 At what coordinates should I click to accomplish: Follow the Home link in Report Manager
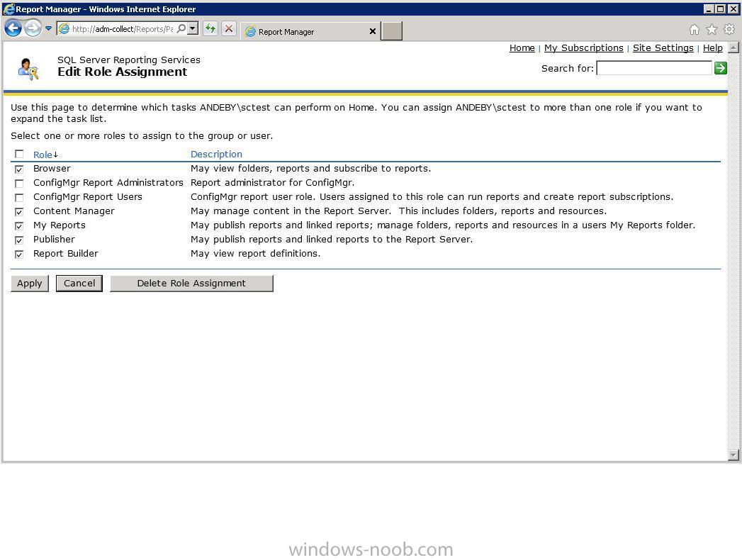[522, 47]
